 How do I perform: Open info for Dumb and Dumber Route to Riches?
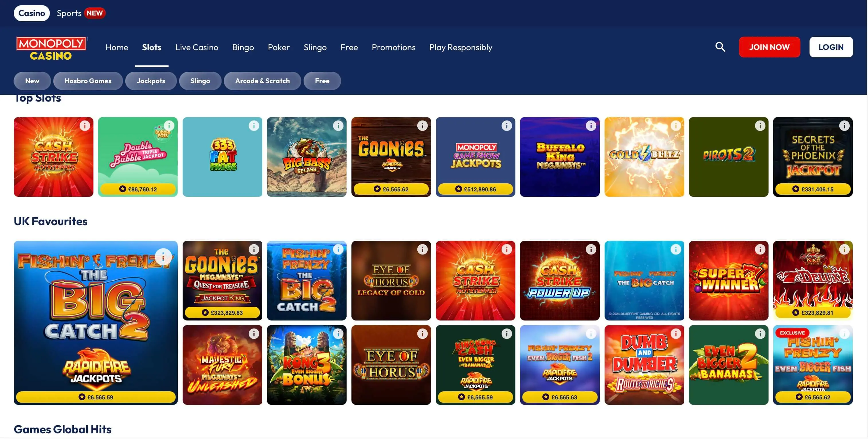(x=676, y=334)
